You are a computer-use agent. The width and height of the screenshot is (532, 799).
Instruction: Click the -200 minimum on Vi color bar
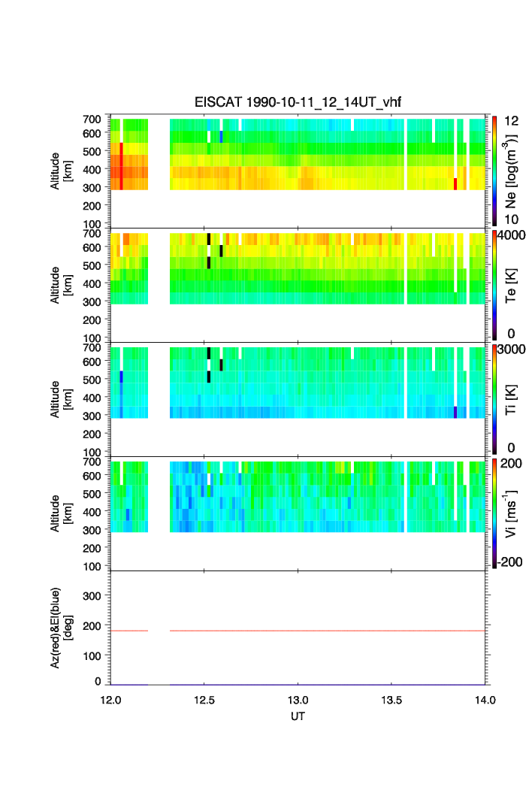(x=510, y=562)
